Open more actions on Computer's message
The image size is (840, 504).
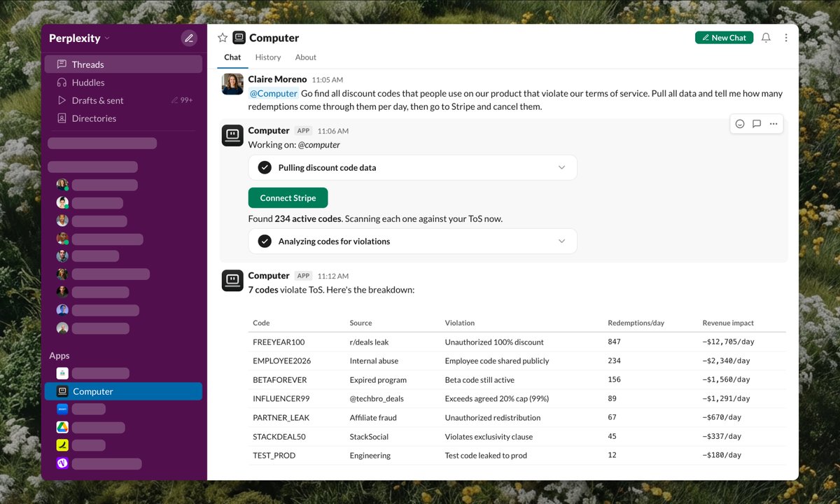pos(773,123)
